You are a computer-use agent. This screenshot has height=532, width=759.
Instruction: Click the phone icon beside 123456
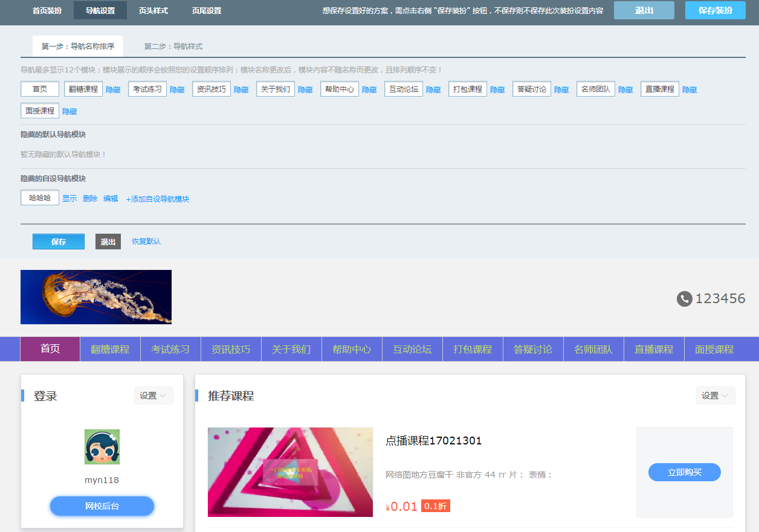pos(684,298)
